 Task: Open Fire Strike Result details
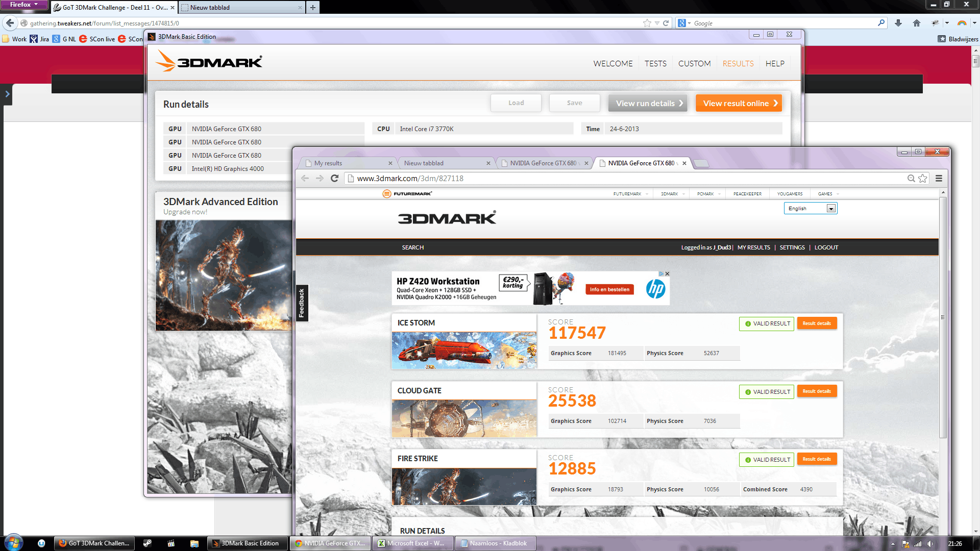tap(816, 459)
